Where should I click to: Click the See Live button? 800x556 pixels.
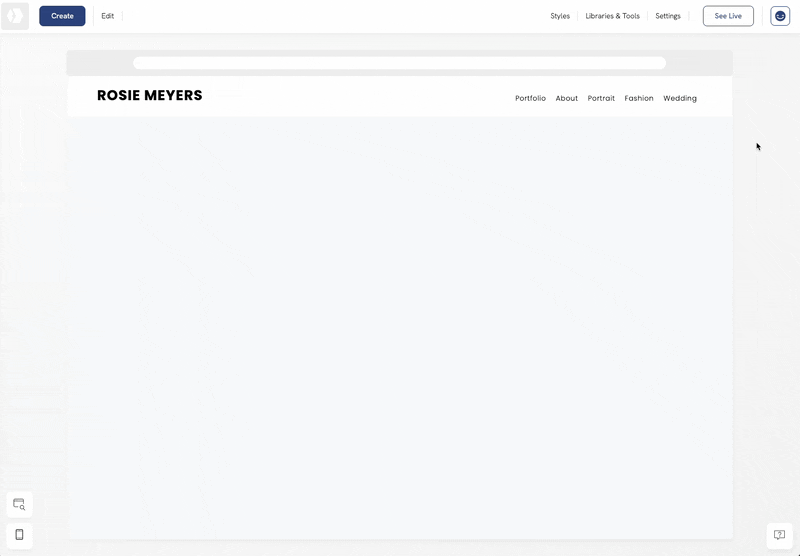pyautogui.click(x=728, y=16)
